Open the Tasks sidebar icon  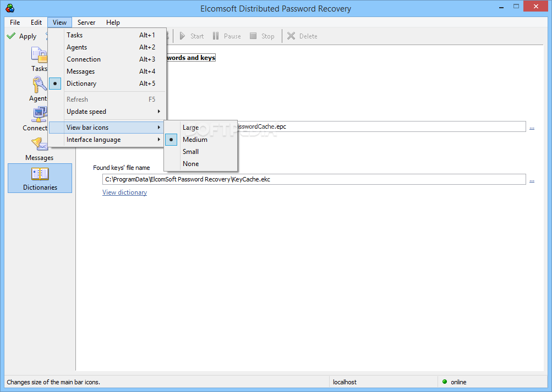pyautogui.click(x=39, y=56)
